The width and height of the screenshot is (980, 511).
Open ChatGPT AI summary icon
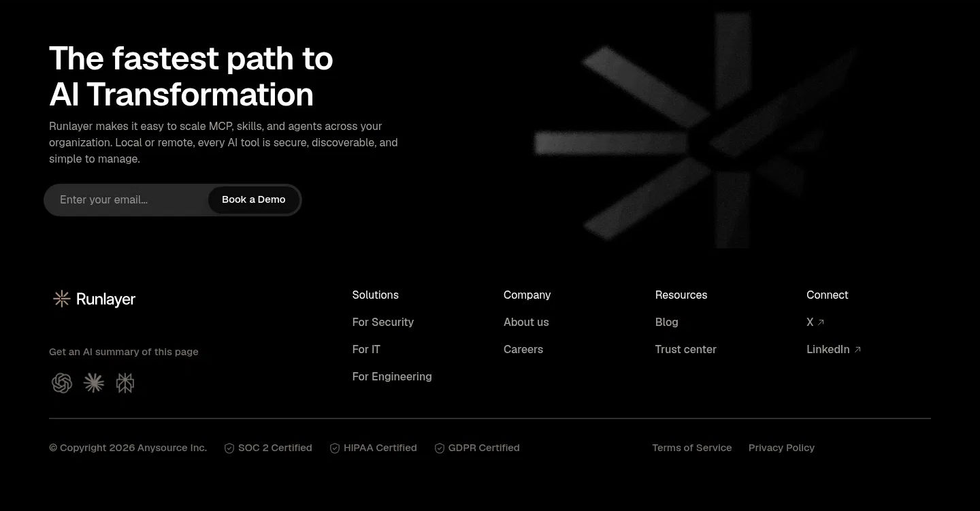[62, 383]
